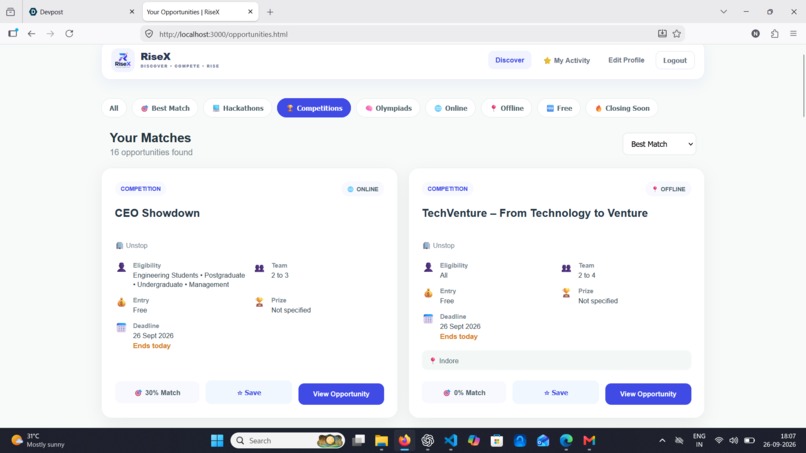The image size is (806, 453).
Task: Click the taskbar Search box
Action: tap(287, 441)
